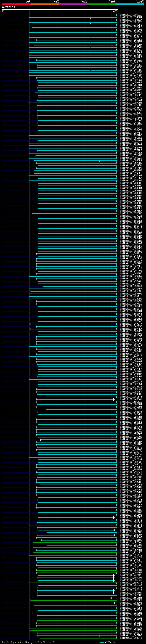Click the cyan alignment bar of UniRef100_Q5RLX9
Image resolution: width=146 pixels, height=644 pixels.
pyautogui.click(x=73, y=15)
